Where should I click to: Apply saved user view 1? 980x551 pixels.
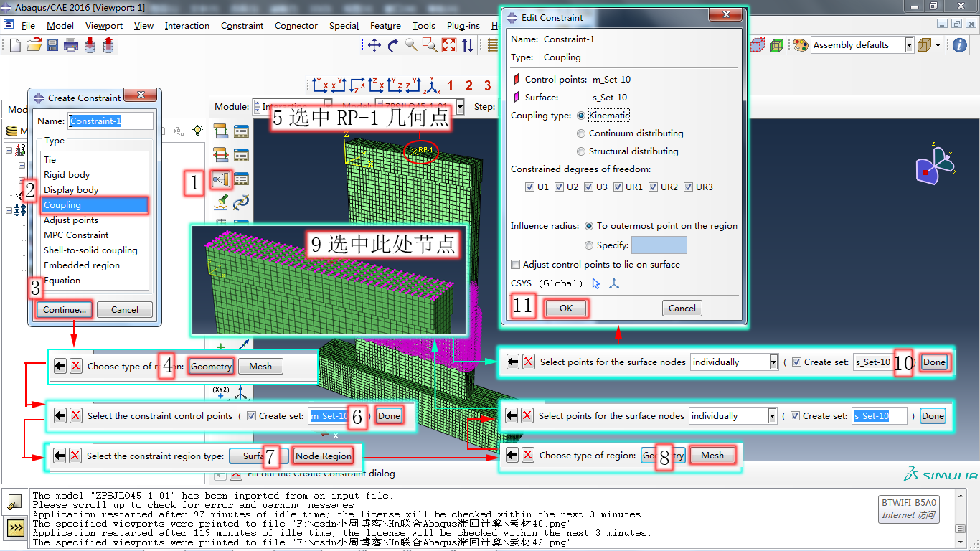pos(451,85)
